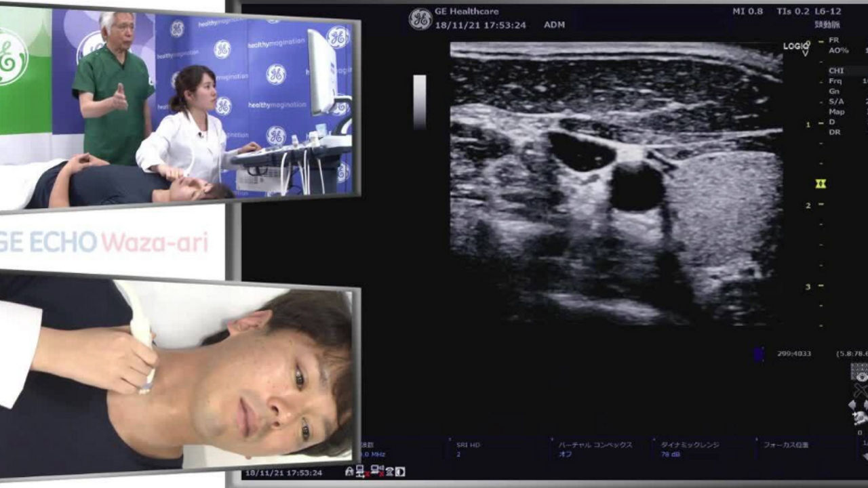Select the CHI parameter row
This screenshot has width=868, height=488.
coord(848,70)
